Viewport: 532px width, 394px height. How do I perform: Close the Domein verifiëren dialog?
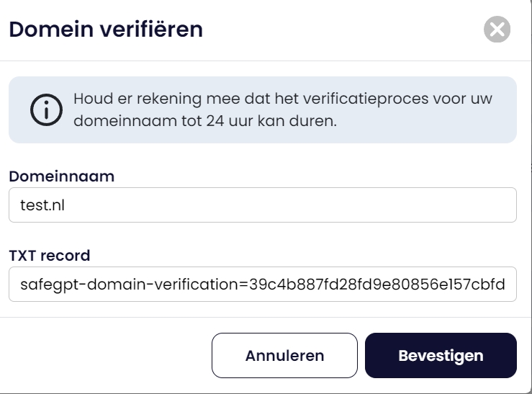(495, 30)
